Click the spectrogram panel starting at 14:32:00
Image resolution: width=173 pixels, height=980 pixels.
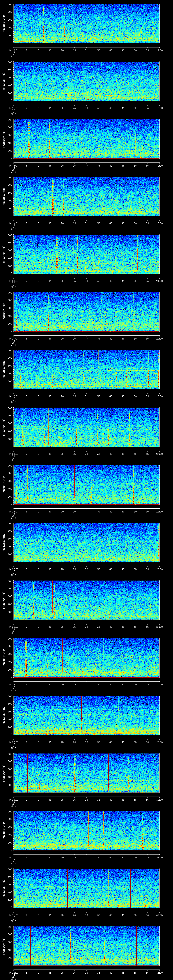point(86,945)
